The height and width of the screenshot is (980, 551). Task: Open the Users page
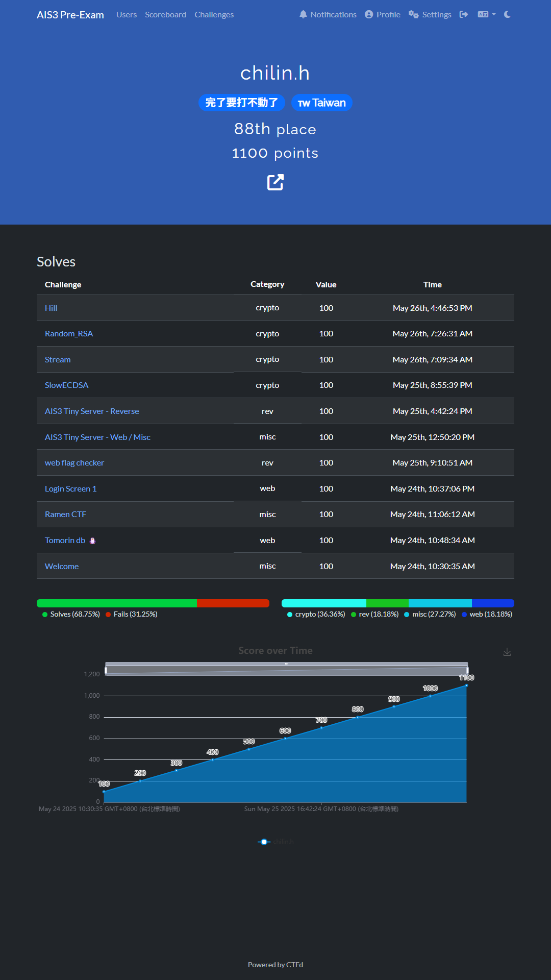coord(127,14)
